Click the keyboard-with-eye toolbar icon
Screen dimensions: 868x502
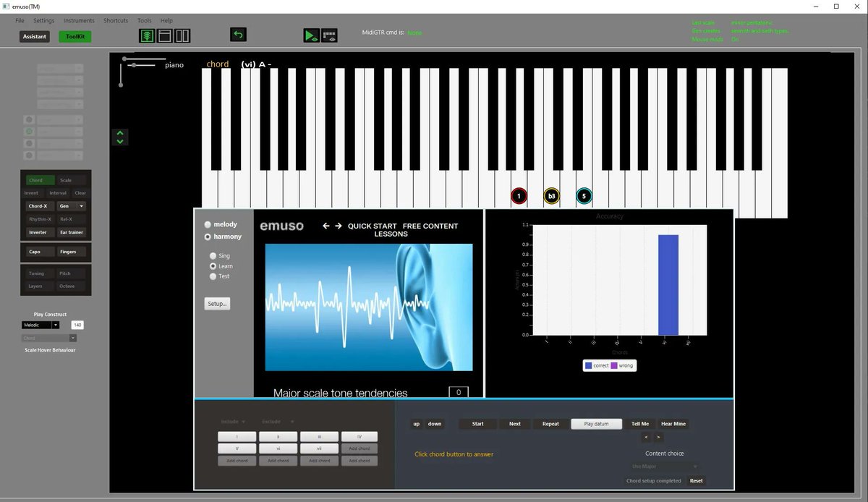pos(329,35)
